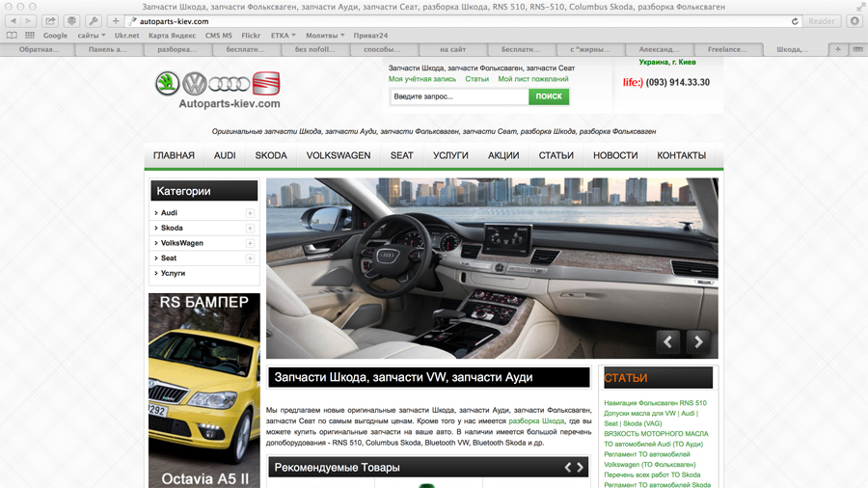This screenshot has width=868, height=488.
Task: Click the key passwords toolbar icon
Action: 93,21
